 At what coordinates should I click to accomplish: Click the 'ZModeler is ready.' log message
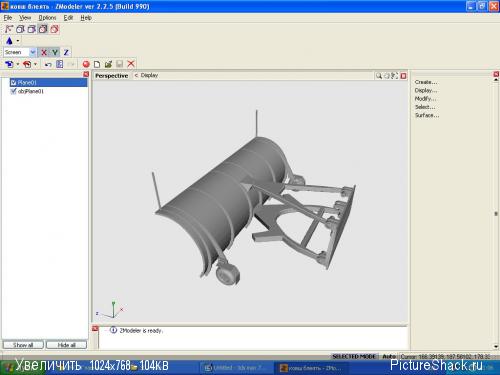coord(141,331)
